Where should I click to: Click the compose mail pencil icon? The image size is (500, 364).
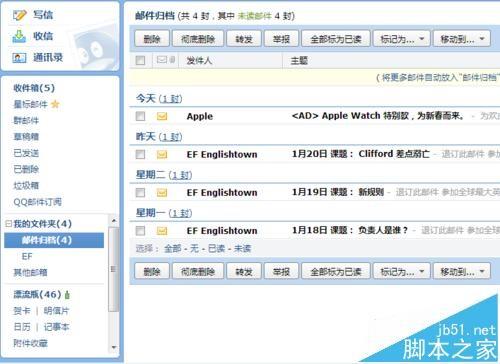click(x=19, y=15)
